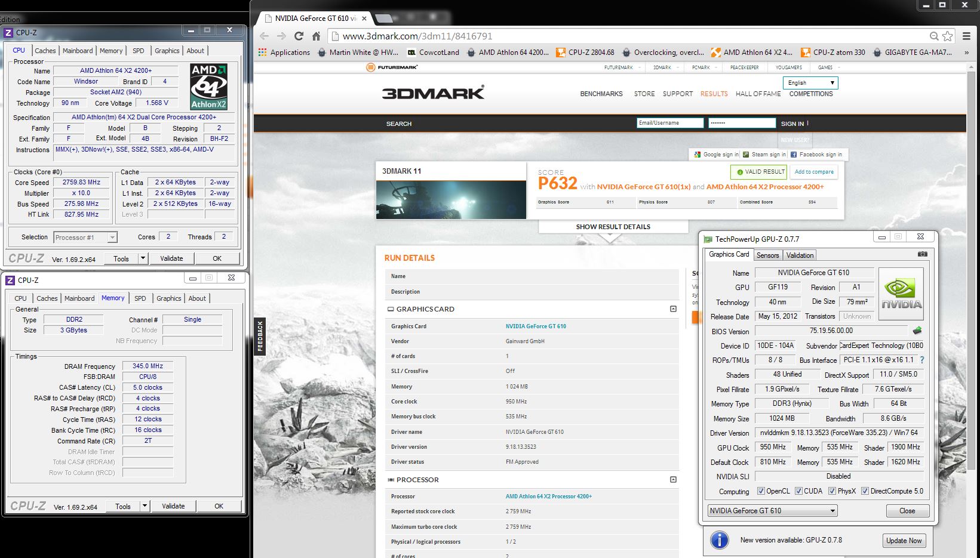Click the password input field
Screen dimensions: 980x558
point(742,123)
